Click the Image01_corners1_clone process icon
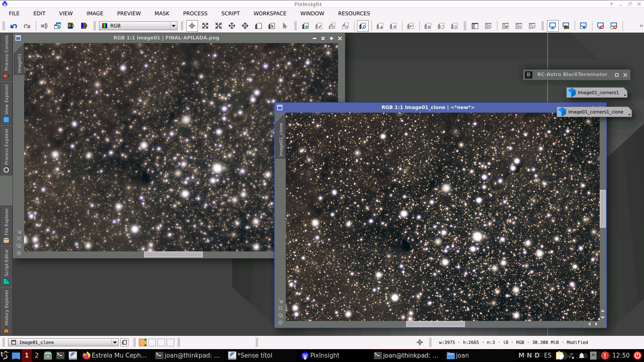The height and width of the screenshot is (362, 644). (x=594, y=112)
